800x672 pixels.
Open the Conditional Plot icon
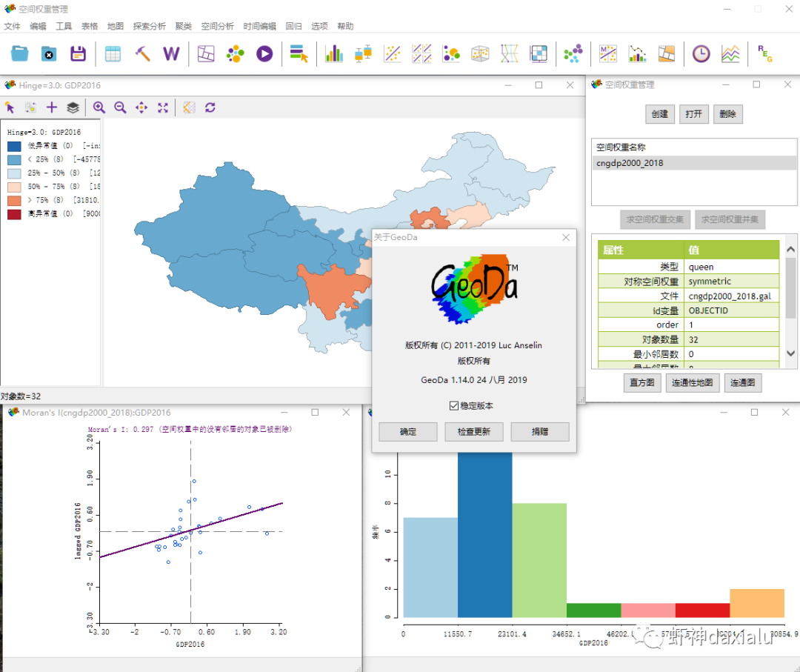click(x=539, y=53)
